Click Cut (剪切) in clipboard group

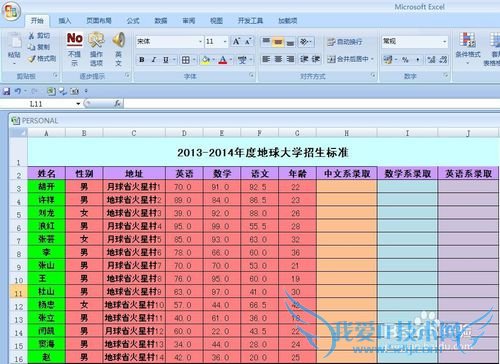click(x=39, y=36)
